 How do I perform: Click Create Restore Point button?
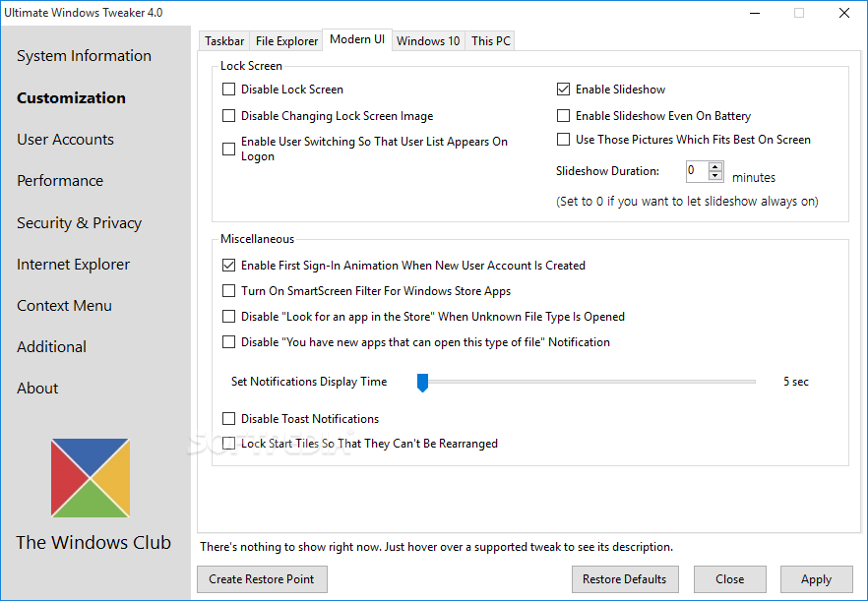(262, 578)
